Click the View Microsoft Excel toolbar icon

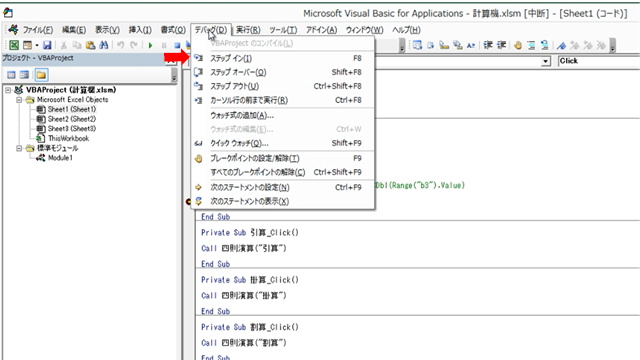click(x=14, y=45)
